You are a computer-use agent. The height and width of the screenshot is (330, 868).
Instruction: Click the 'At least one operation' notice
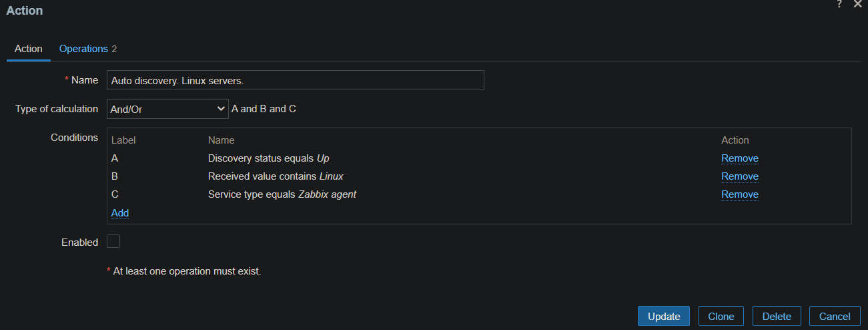pyautogui.click(x=187, y=271)
